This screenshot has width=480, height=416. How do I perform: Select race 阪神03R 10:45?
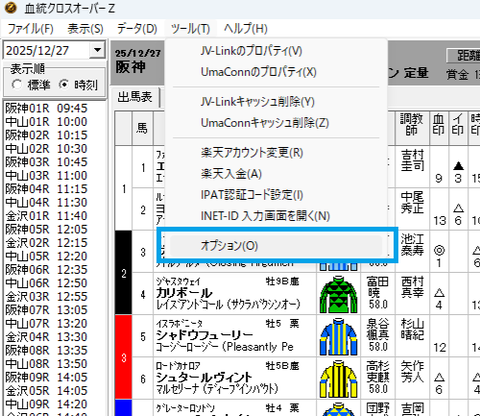(46, 162)
